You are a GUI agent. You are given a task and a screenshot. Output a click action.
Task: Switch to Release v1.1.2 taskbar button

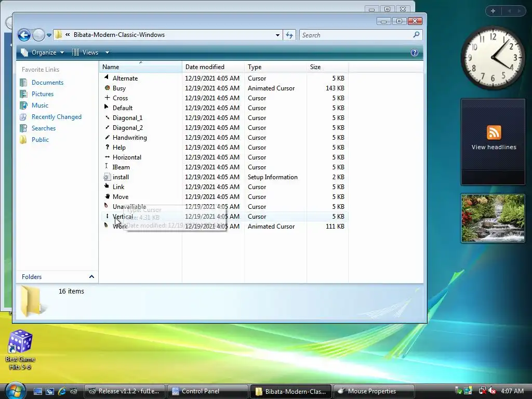click(x=124, y=391)
